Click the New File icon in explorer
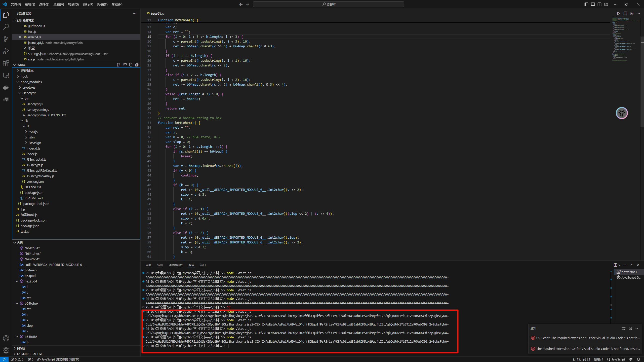The height and width of the screenshot is (362, 644). 119,65
